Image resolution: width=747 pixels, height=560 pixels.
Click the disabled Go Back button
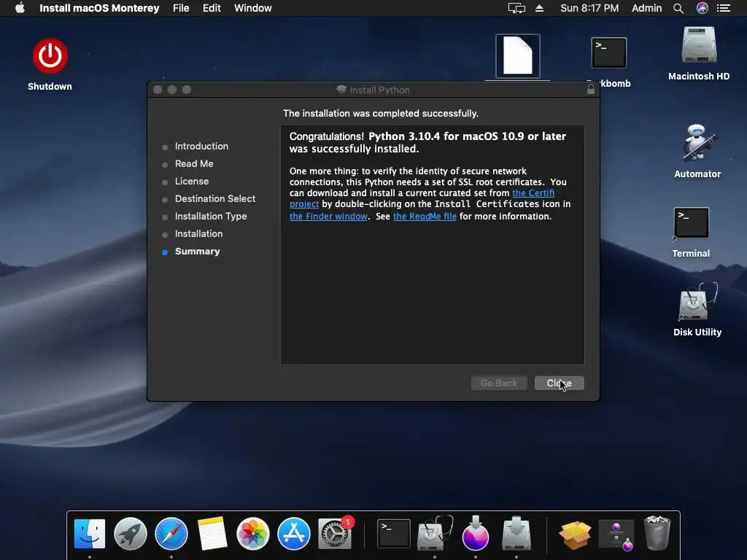tap(499, 384)
